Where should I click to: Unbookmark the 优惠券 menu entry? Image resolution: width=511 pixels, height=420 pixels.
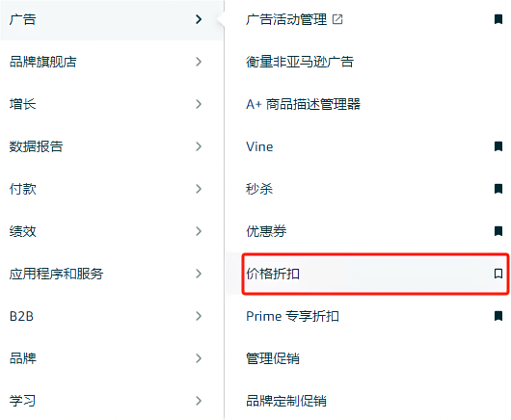498,231
